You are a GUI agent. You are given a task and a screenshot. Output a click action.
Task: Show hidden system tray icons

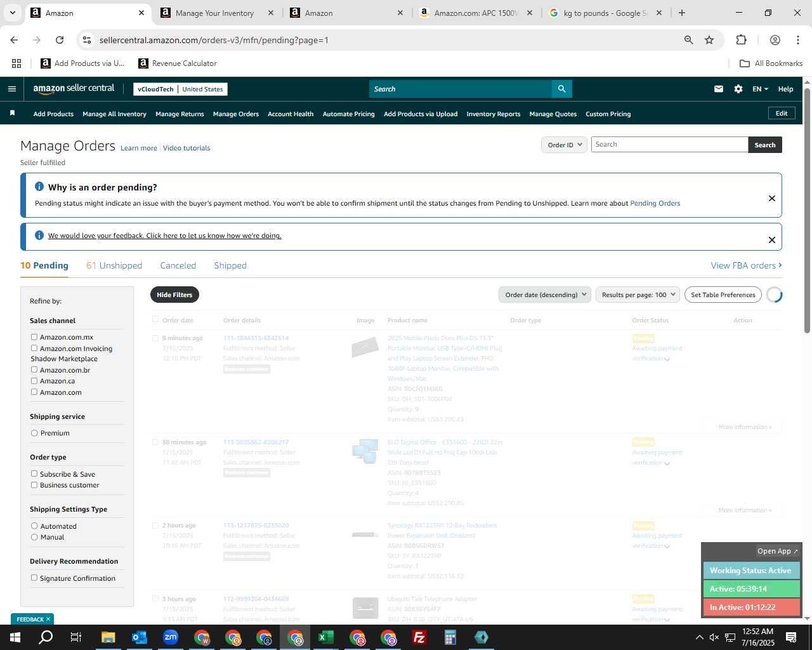click(x=699, y=637)
